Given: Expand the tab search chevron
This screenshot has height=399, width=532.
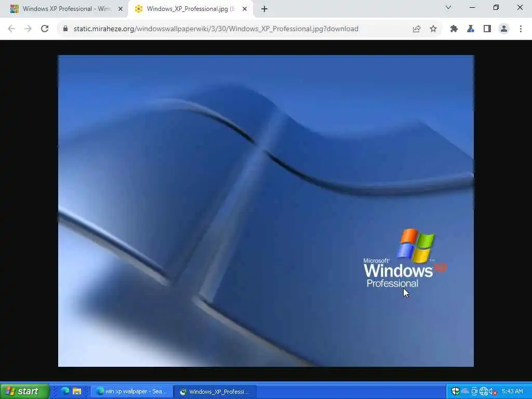Looking at the screenshot, I should click(x=448, y=7).
